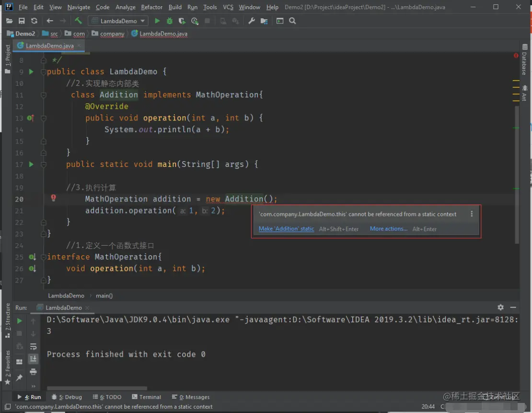Click the More actions... link

389,229
